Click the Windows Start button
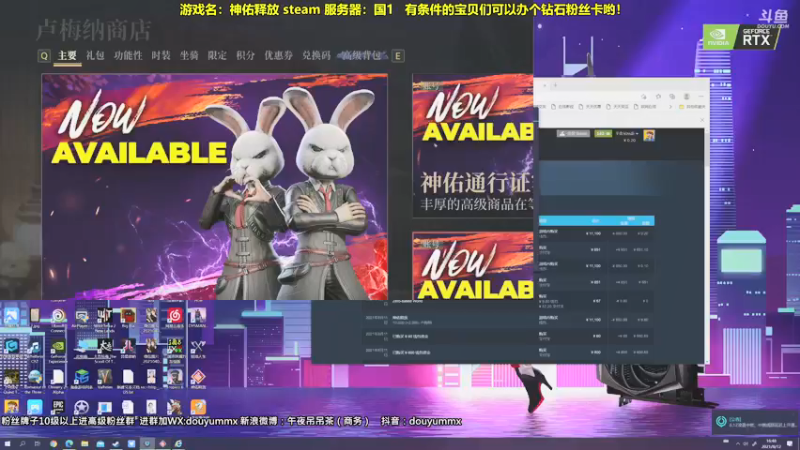The width and height of the screenshot is (800, 450). pyautogui.click(x=7, y=444)
